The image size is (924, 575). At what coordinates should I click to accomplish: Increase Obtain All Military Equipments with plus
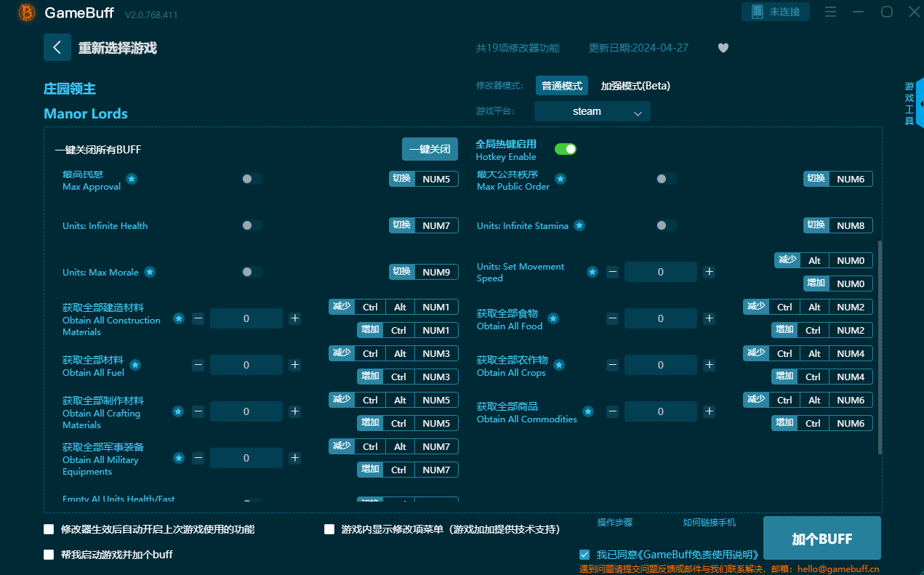coord(294,458)
